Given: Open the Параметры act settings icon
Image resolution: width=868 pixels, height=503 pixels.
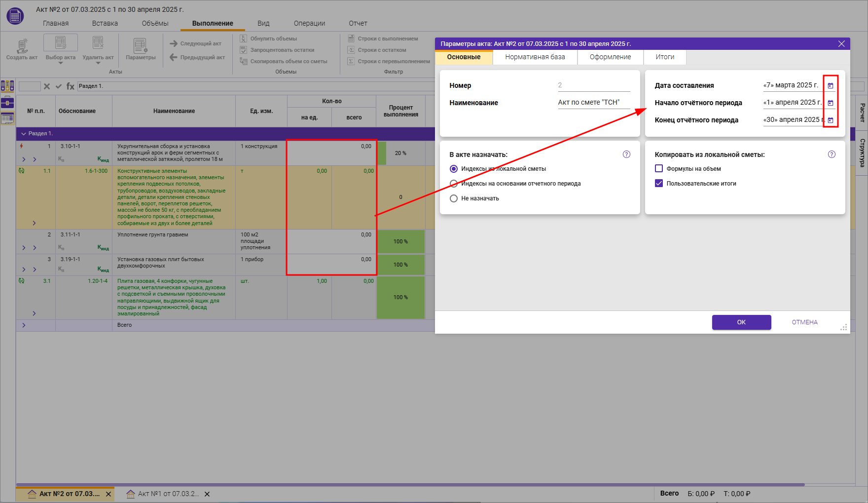Looking at the screenshot, I should point(141,46).
